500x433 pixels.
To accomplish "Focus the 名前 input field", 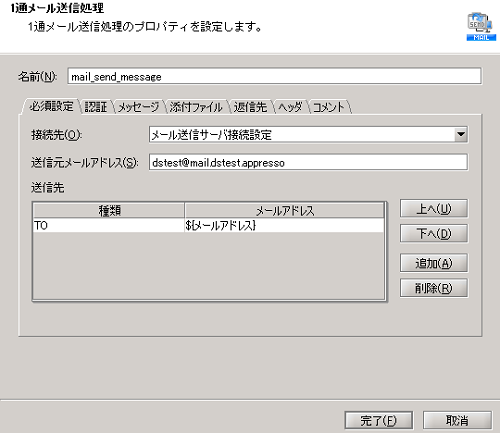I will [x=274, y=76].
